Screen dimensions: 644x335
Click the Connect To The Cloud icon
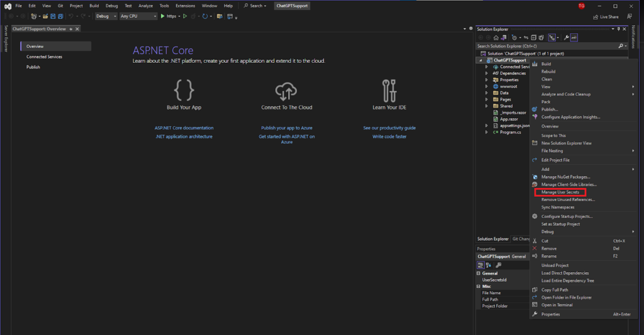point(286,91)
